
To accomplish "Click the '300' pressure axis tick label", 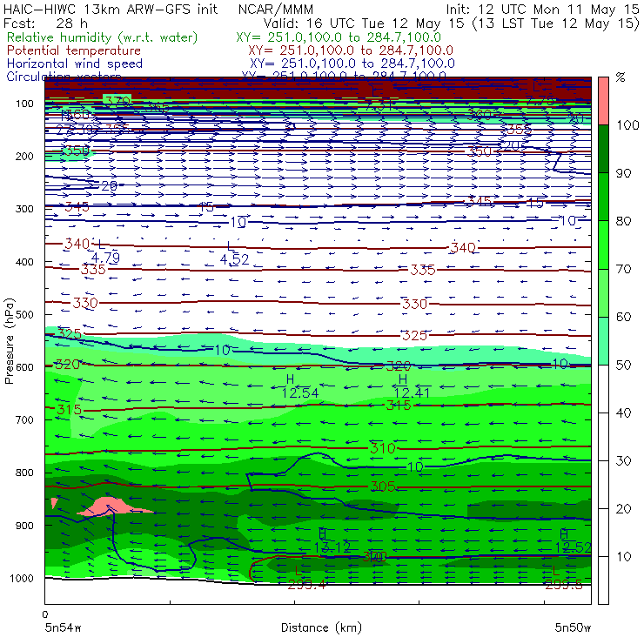I will coord(24,209).
